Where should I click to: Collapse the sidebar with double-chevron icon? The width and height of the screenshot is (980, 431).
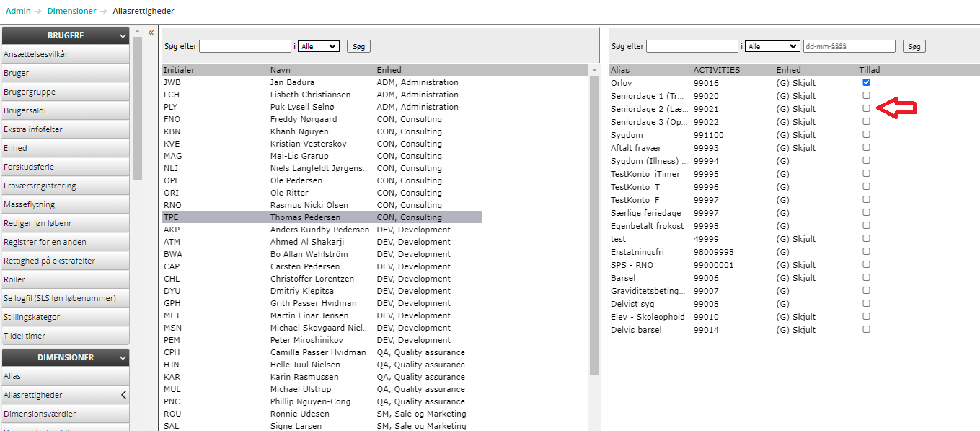point(151,32)
